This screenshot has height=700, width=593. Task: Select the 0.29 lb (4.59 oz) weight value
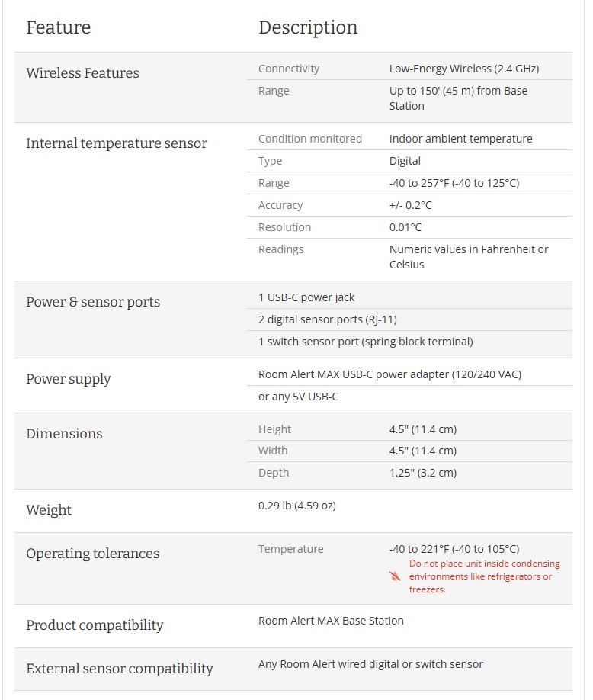297,506
